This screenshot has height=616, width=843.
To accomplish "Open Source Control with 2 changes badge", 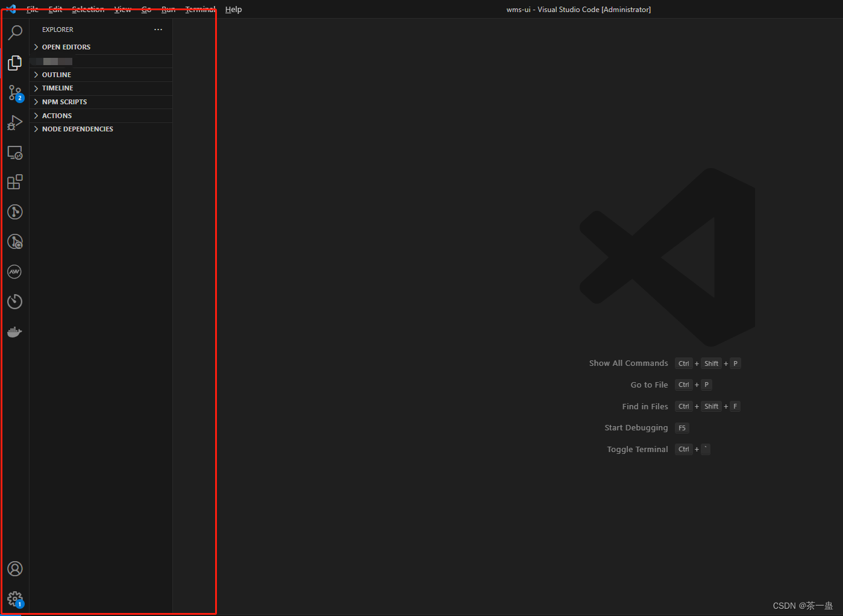I will (x=15, y=92).
